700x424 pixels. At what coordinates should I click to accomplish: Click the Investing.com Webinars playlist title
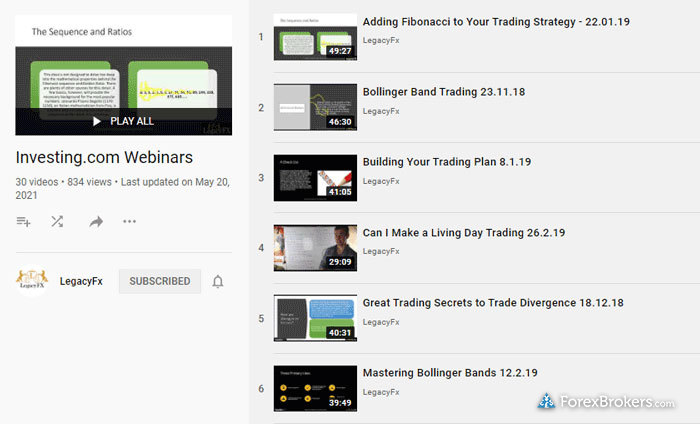[x=104, y=158]
